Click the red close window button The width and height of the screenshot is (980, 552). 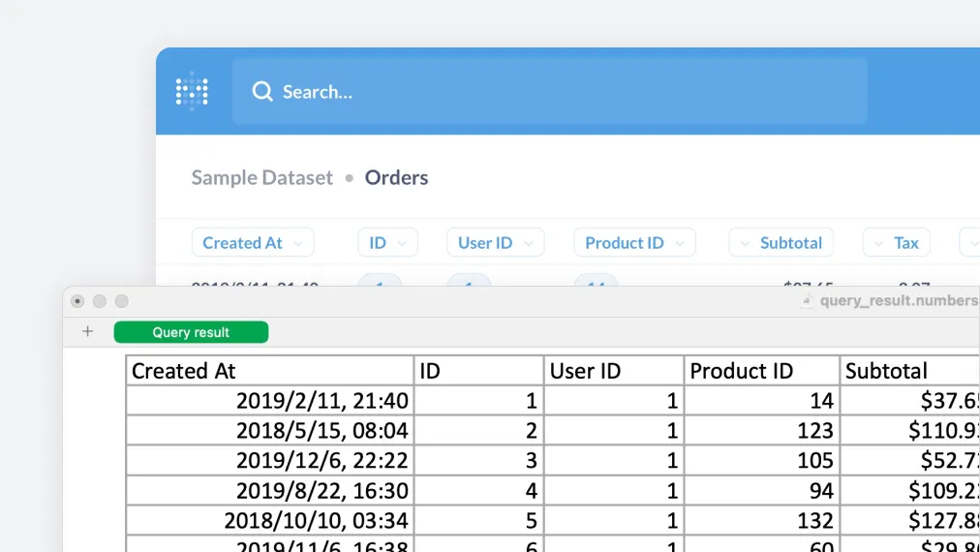coord(77,301)
